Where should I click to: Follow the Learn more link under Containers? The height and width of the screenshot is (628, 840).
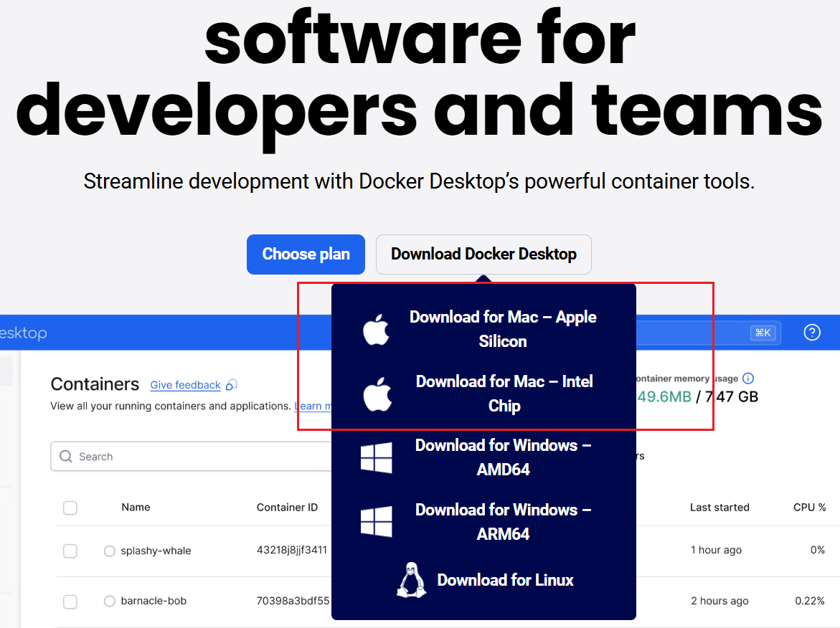(x=312, y=406)
